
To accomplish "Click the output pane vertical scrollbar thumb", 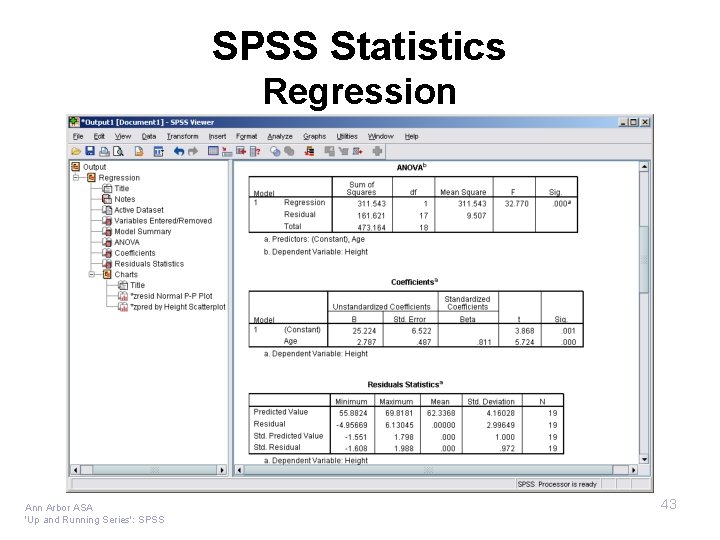I will pos(644,259).
